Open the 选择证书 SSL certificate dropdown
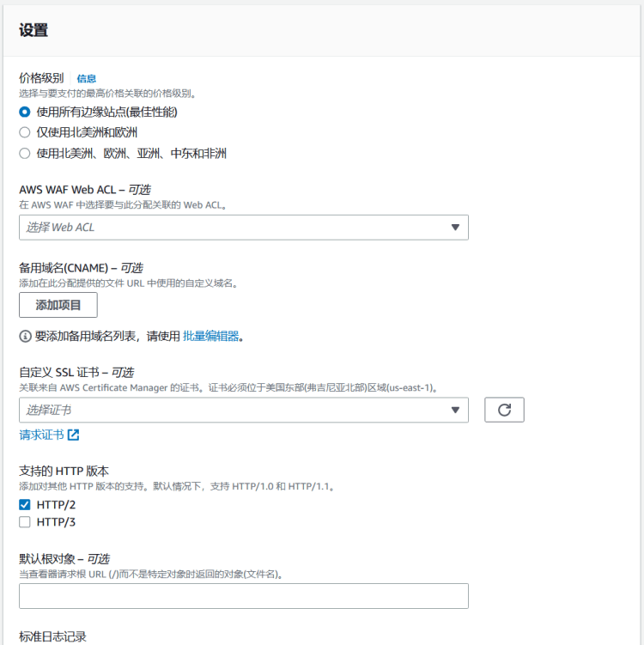The height and width of the screenshot is (645, 644). tap(243, 411)
